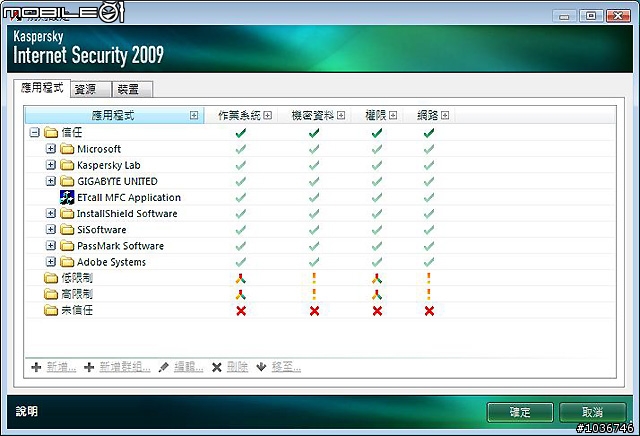Click the 高限制 row 權限 fork icon
The width and height of the screenshot is (640, 436).
pyautogui.click(x=377, y=294)
